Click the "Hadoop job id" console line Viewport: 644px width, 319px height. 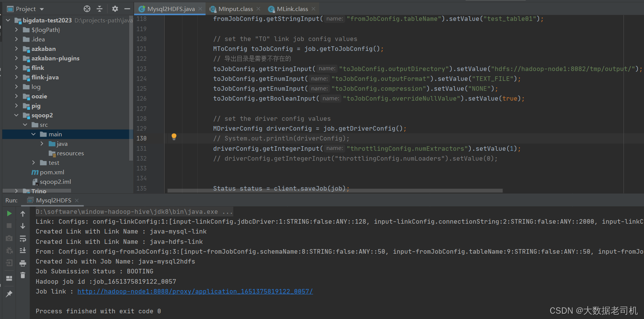pyautogui.click(x=106, y=281)
